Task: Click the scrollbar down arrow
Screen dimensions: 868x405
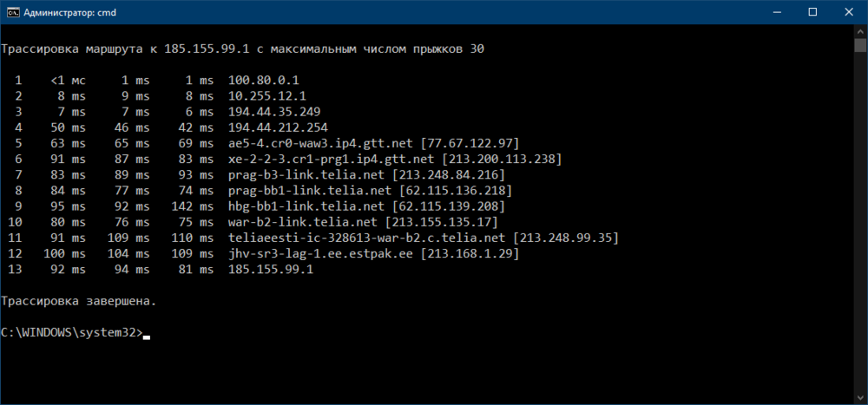Action: [859, 395]
